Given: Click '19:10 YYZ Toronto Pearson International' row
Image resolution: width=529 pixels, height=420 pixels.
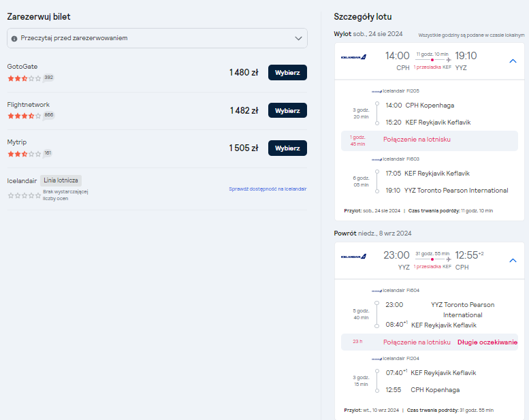Looking at the screenshot, I should pyautogui.click(x=447, y=191).
